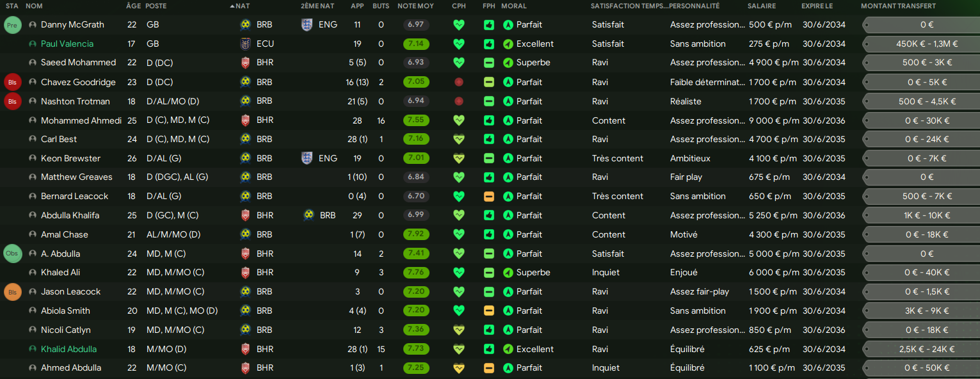Screen dimensions: 980x379
Task: Open Paul Valencia's player profile
Action: tap(67, 44)
